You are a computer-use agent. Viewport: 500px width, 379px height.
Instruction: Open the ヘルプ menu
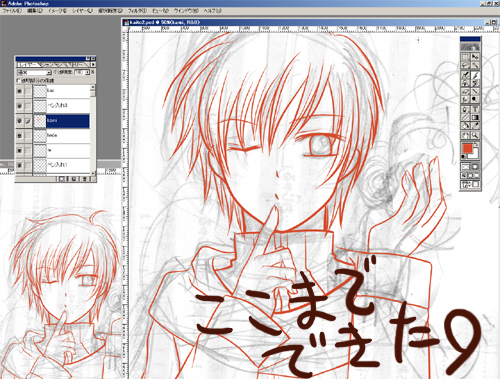[212, 11]
